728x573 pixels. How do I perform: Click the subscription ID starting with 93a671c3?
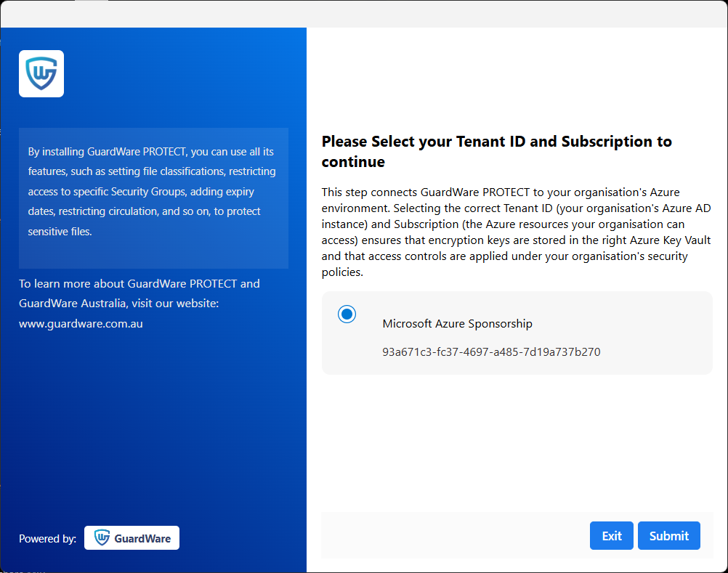pos(492,351)
